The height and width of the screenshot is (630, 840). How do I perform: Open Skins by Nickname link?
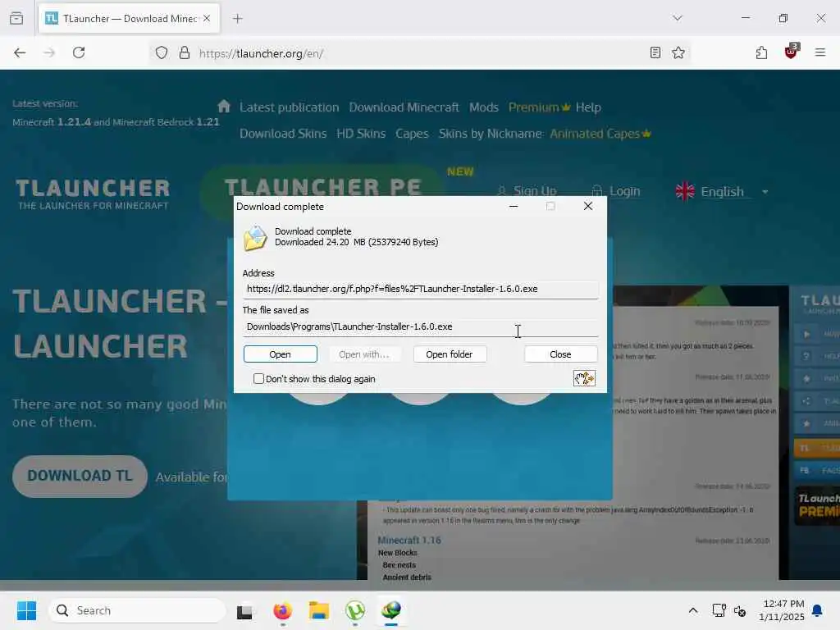(491, 134)
